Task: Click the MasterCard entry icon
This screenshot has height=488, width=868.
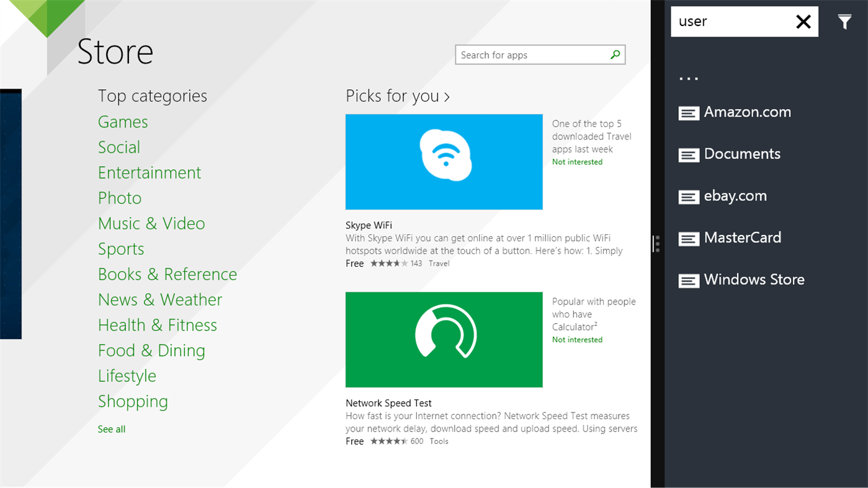Action: [x=689, y=238]
